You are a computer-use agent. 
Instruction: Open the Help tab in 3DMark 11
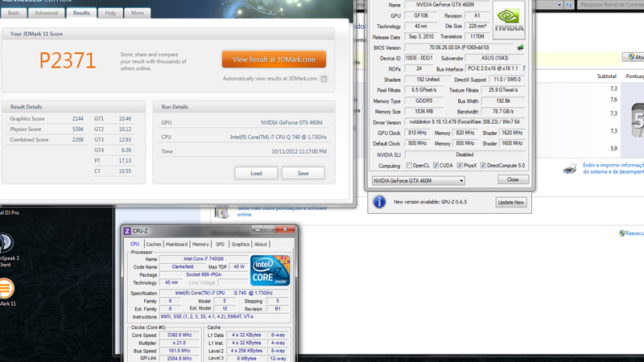[110, 13]
